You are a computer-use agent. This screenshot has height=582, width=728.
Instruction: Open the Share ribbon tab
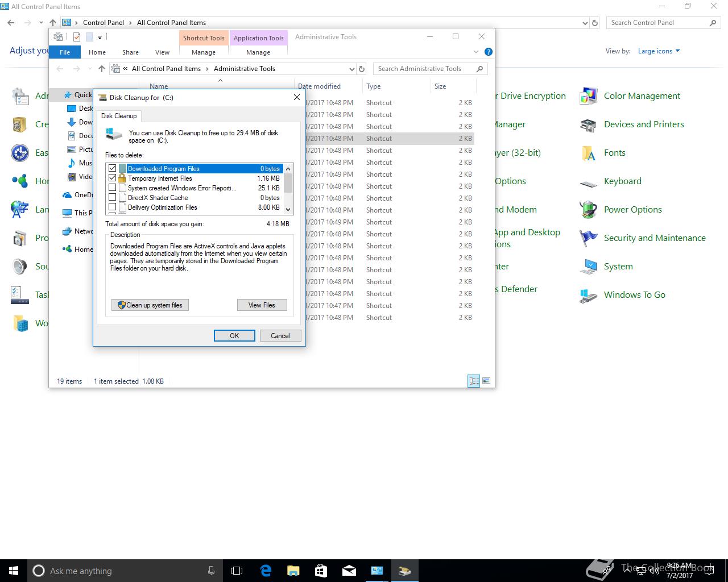(x=130, y=52)
